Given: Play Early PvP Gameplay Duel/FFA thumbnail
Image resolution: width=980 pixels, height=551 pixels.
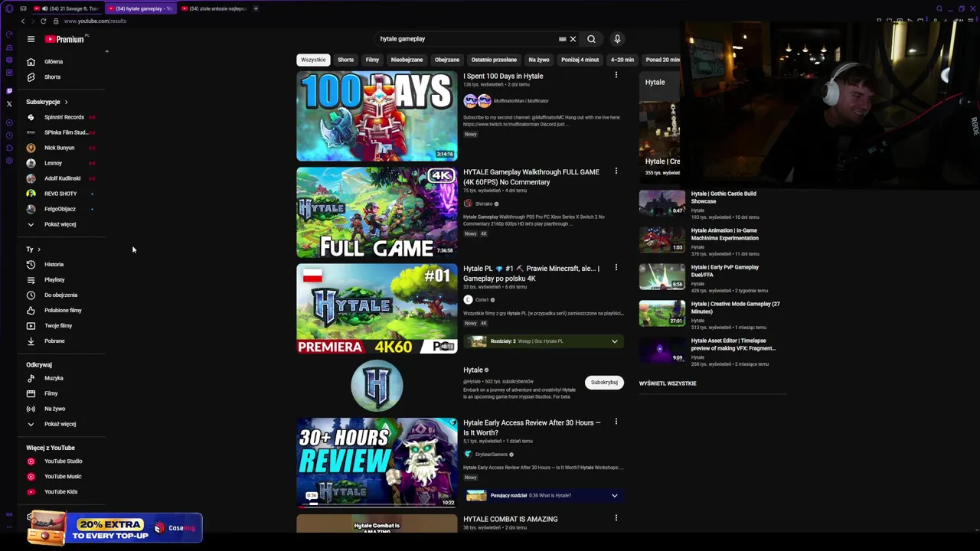Looking at the screenshot, I should (662, 276).
